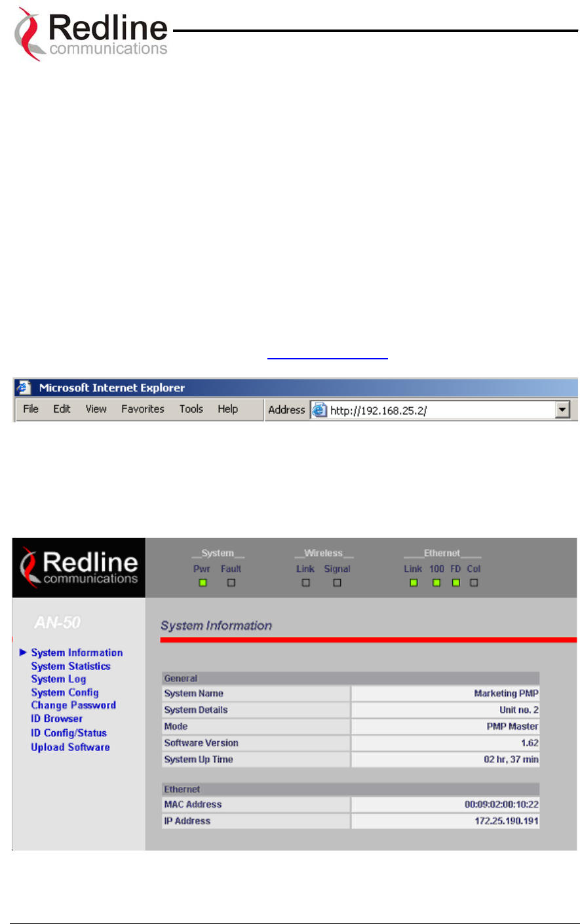Click the Software Version row label
The width and height of the screenshot is (580, 924).
[x=201, y=743]
